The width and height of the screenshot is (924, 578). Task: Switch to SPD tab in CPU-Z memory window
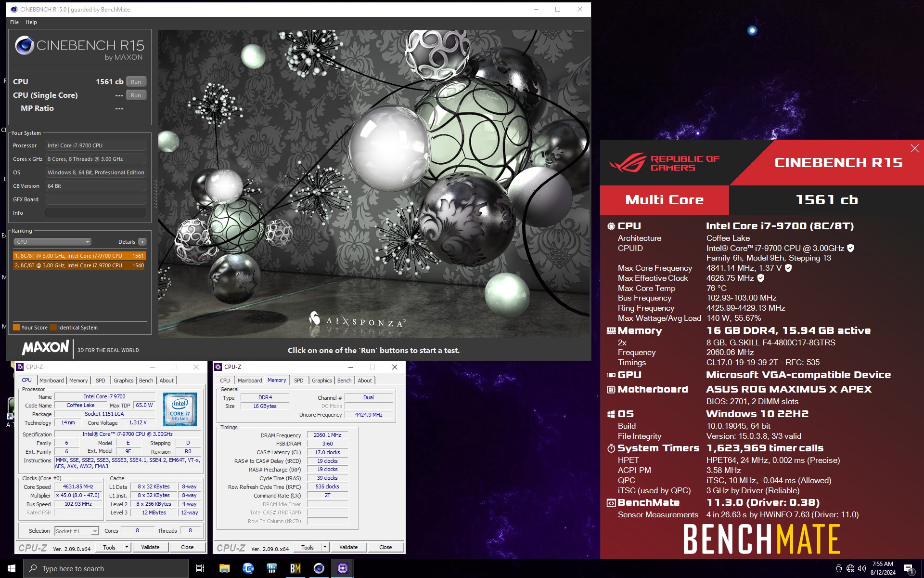click(299, 381)
